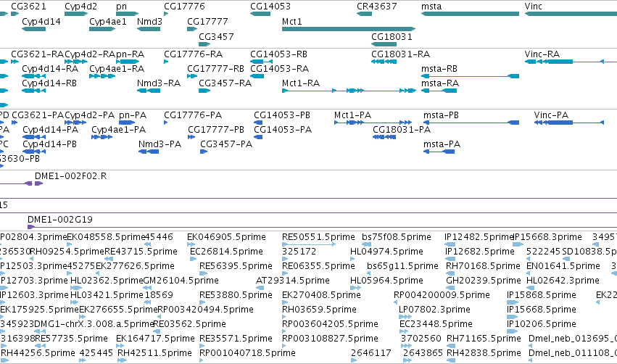
Task: Click the CG3457-PA label
Action: pyautogui.click(x=226, y=144)
